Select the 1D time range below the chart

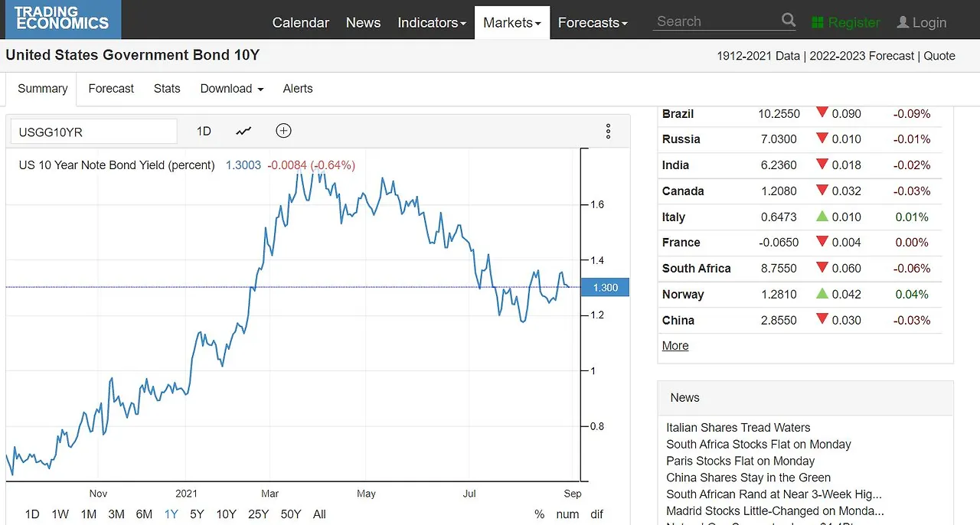[32, 514]
